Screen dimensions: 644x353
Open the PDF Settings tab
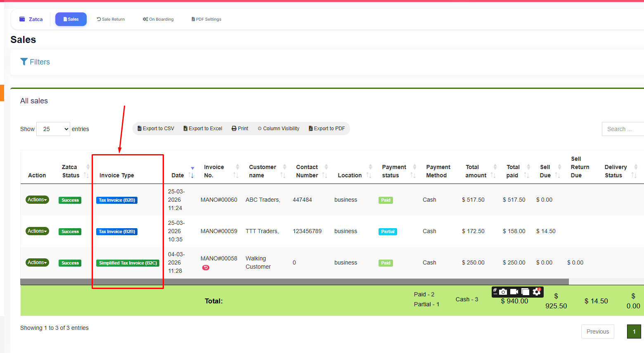pos(206,19)
